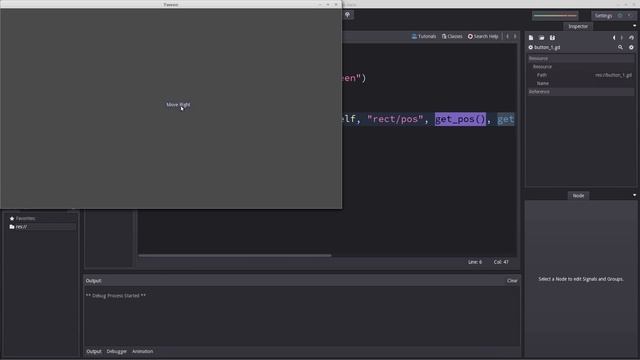Select the Node dock tab
The image size is (640, 360).
(x=578, y=196)
